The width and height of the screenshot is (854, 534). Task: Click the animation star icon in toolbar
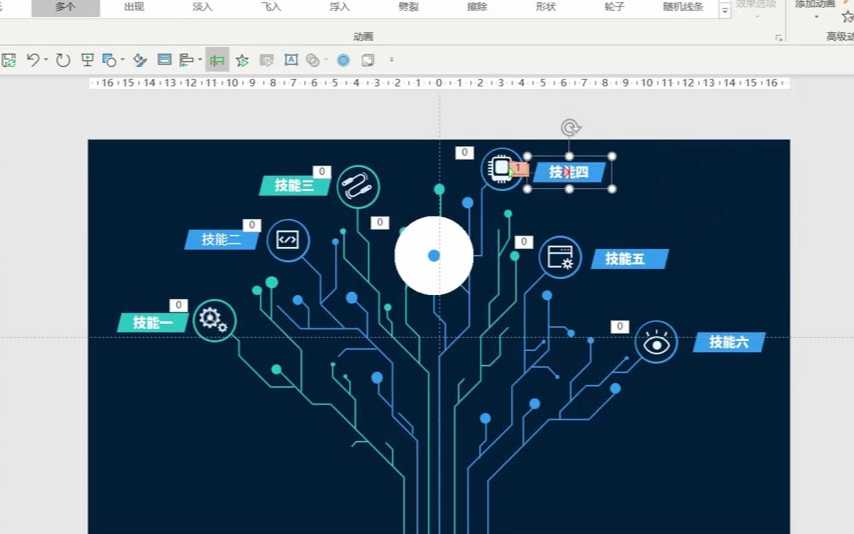[x=242, y=60]
